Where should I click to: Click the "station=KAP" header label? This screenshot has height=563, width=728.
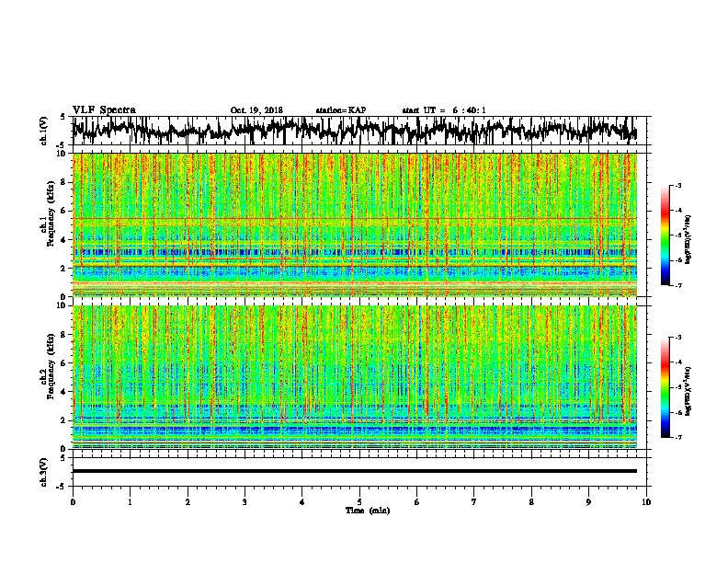point(340,110)
